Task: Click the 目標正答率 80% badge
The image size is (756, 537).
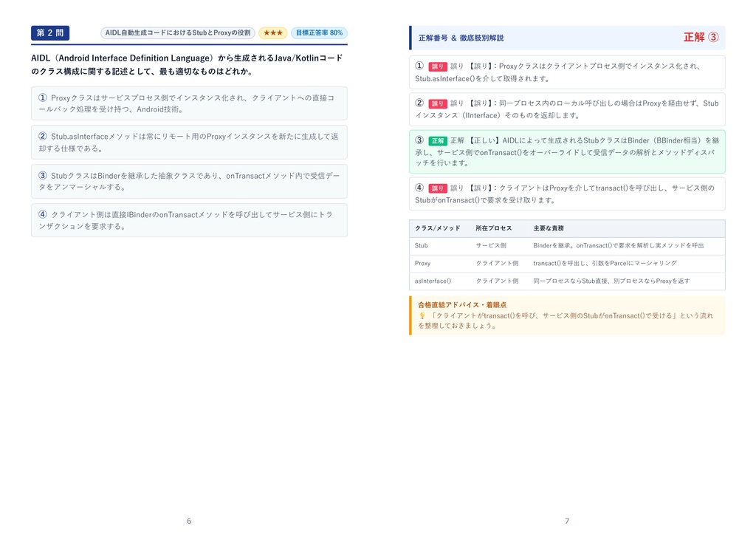Action: pos(319,33)
